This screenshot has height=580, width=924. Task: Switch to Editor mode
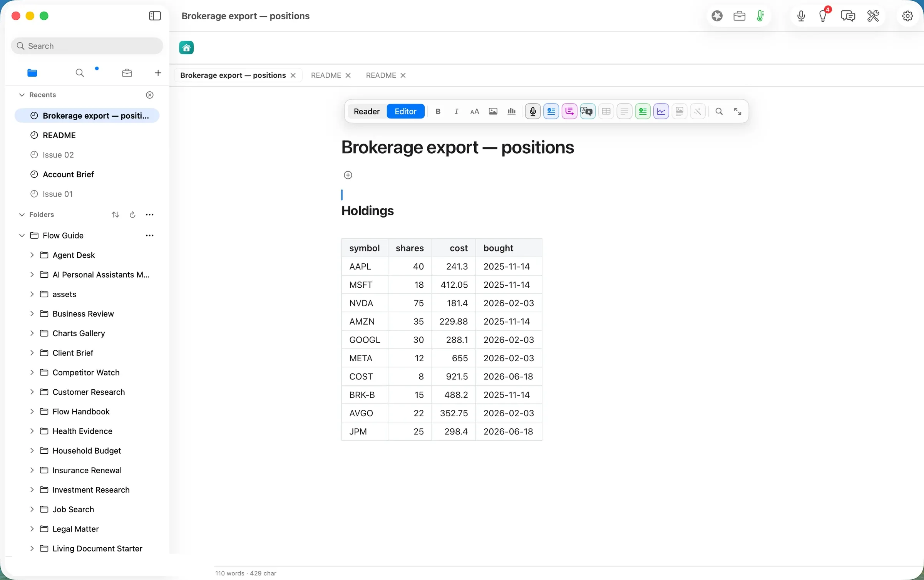[x=405, y=111]
